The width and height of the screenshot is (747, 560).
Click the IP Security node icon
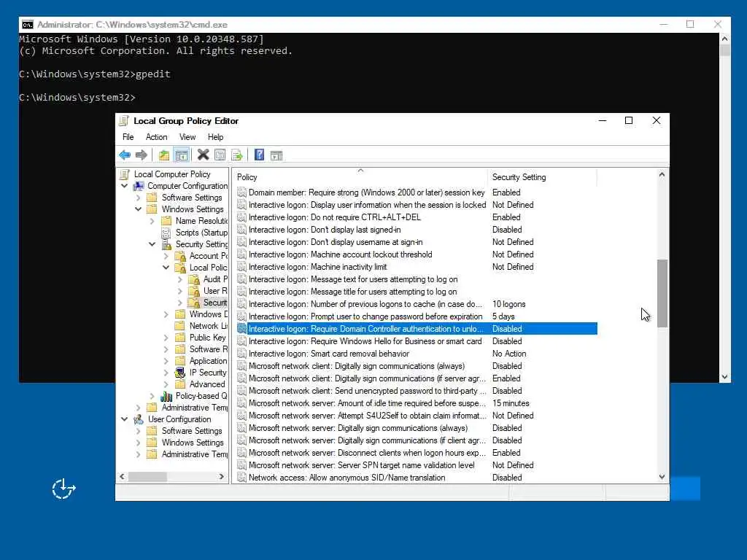pos(180,373)
